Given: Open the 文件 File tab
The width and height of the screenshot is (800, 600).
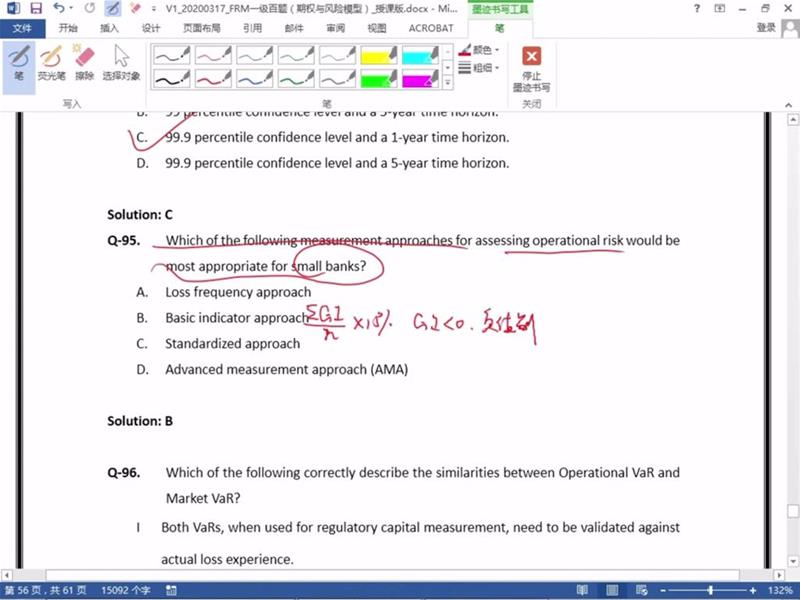Looking at the screenshot, I should click(22, 28).
